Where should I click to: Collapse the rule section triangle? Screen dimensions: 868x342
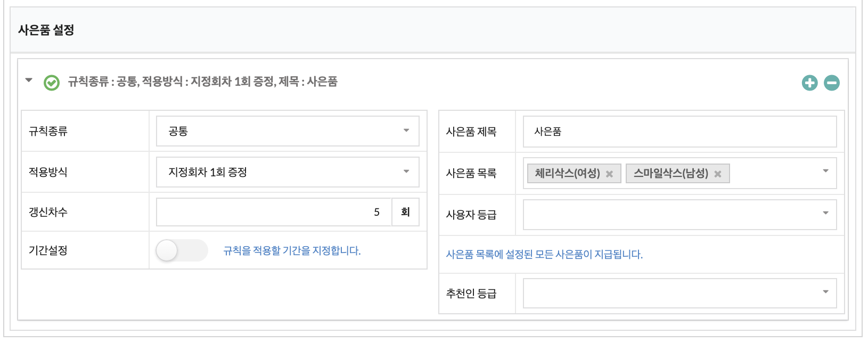(x=29, y=80)
